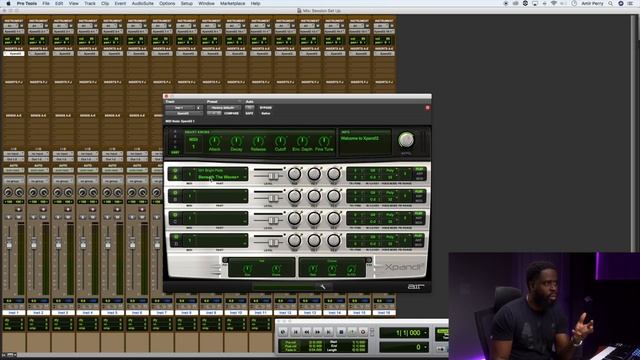Toggle Part D power button
This screenshot has height=360, width=640.
click(x=176, y=237)
